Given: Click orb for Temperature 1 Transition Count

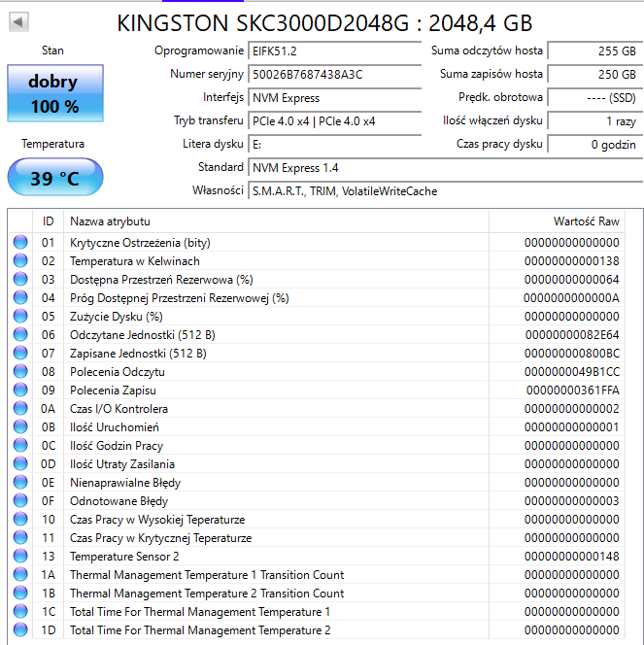Looking at the screenshot, I should click(20, 575).
